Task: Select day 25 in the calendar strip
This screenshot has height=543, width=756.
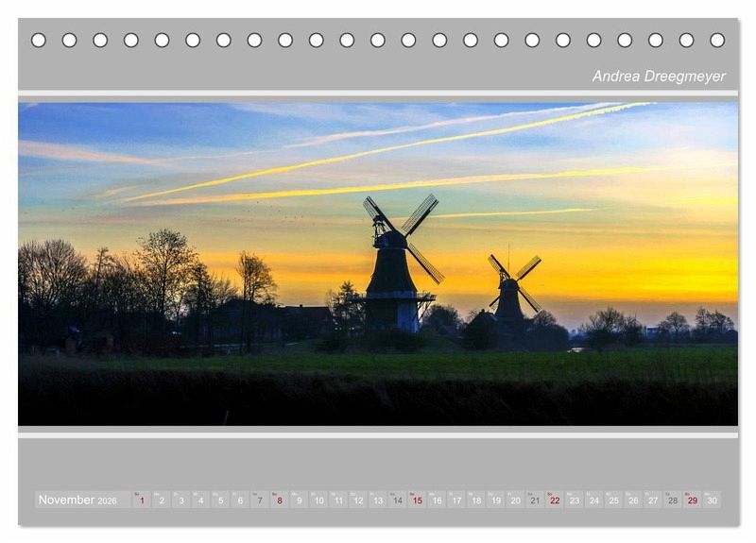Action: pos(614,500)
